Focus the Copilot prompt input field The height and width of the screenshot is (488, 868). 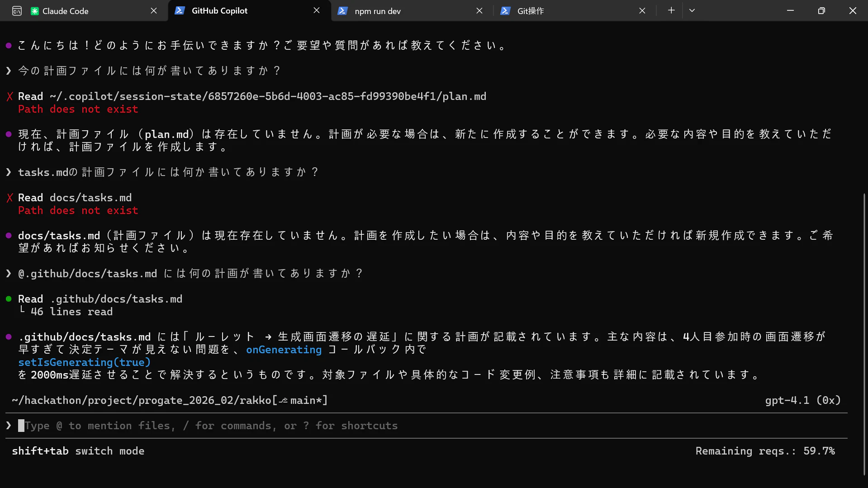coord(426,426)
